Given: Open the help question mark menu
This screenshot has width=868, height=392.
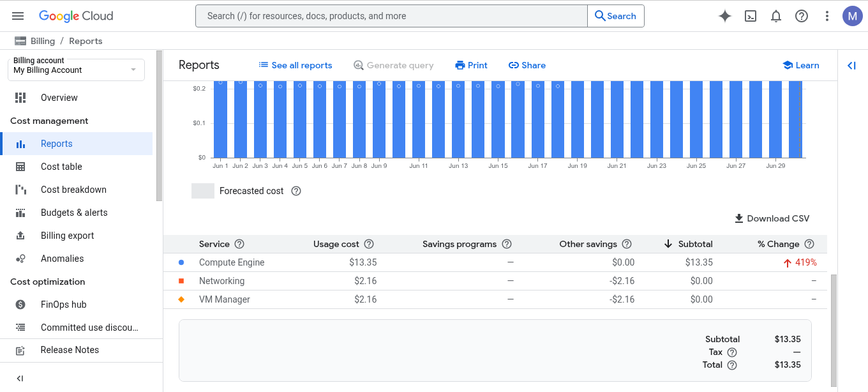Looking at the screenshot, I should [802, 16].
